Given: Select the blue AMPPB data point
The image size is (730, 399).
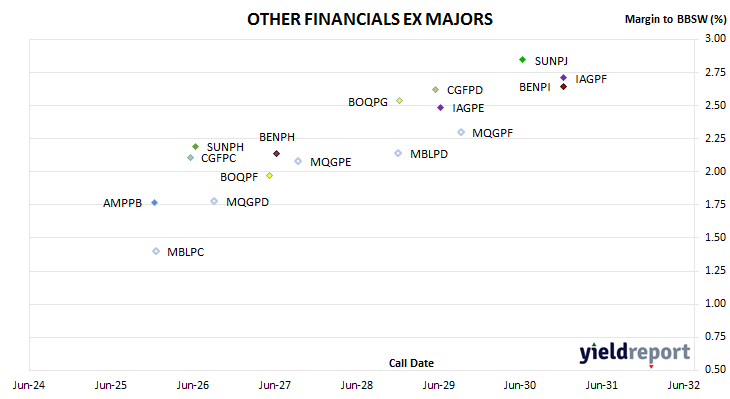Looking at the screenshot, I should pos(155,203).
